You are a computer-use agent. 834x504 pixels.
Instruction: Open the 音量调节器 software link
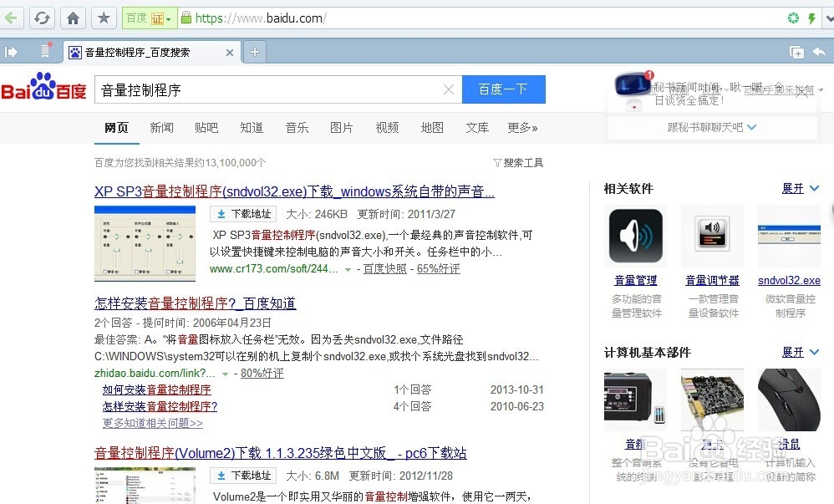(712, 280)
